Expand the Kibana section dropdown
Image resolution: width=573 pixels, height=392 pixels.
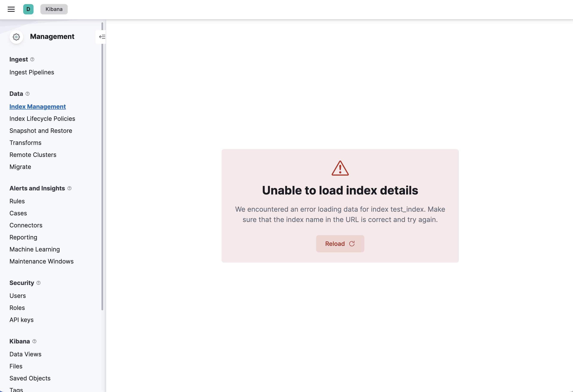pyautogui.click(x=20, y=341)
